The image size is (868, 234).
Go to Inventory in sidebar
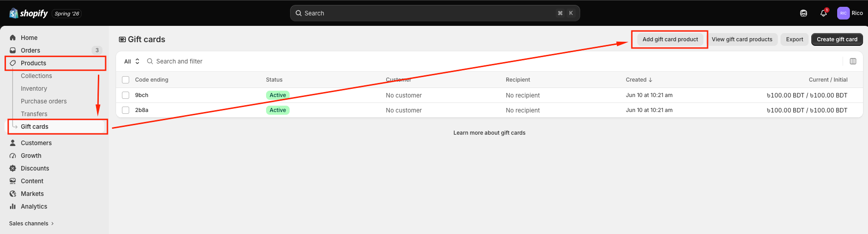click(x=34, y=88)
